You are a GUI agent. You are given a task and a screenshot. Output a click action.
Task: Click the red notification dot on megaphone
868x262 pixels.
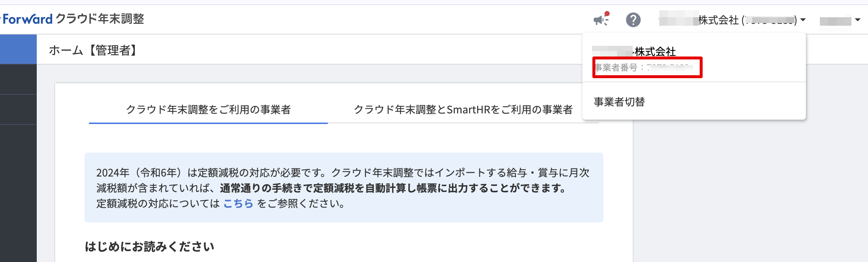(x=607, y=14)
